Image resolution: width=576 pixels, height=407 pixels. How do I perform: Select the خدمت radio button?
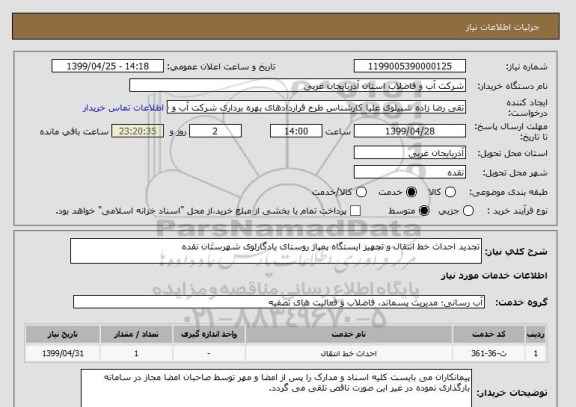(x=411, y=192)
